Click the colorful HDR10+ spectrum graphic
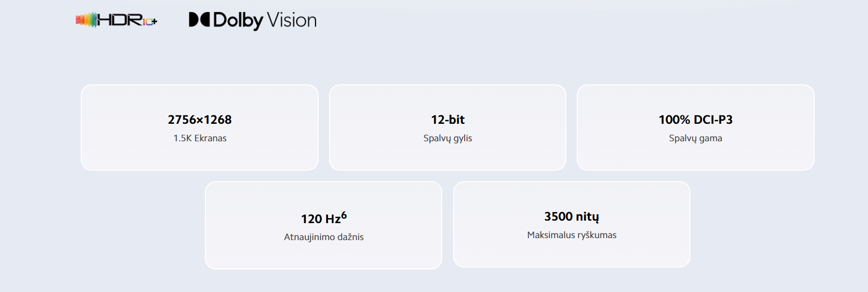Image resolution: width=868 pixels, height=292 pixels. [x=86, y=20]
